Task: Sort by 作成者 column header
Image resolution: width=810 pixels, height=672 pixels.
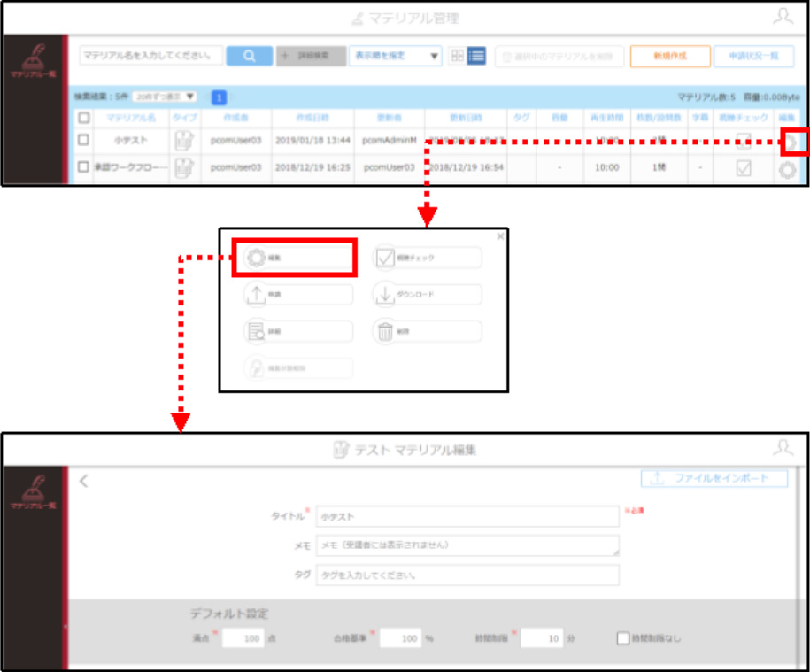Action: 236,118
